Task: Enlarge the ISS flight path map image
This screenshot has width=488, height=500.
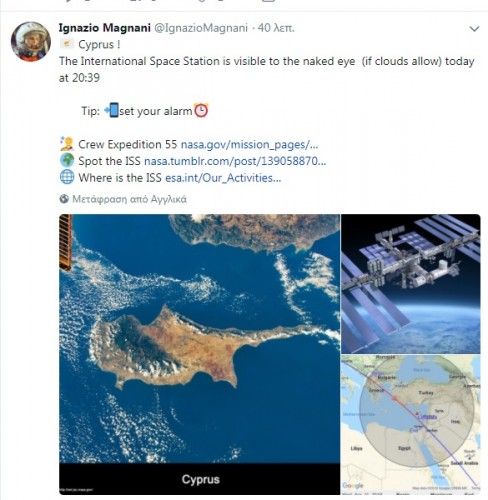Action: pyautogui.click(x=411, y=425)
